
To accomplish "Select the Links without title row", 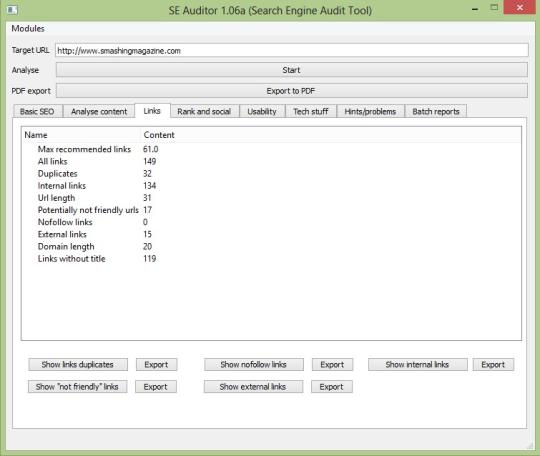I will click(271, 259).
